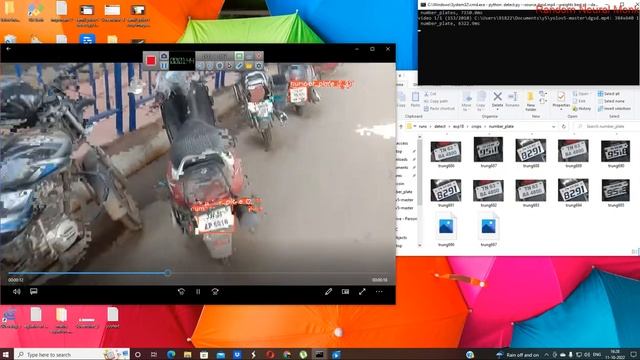This screenshot has width=640, height=360.
Task: Click Copy path in the Clipboard group
Action: click(436, 101)
